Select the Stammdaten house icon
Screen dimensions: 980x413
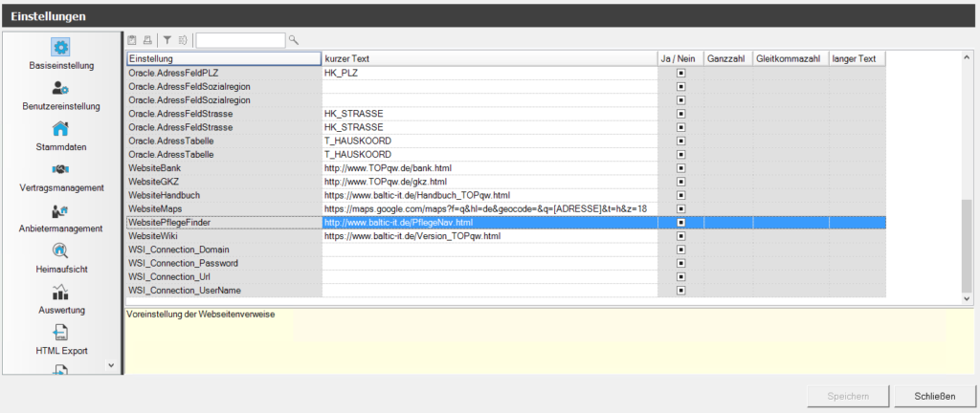pyautogui.click(x=60, y=129)
